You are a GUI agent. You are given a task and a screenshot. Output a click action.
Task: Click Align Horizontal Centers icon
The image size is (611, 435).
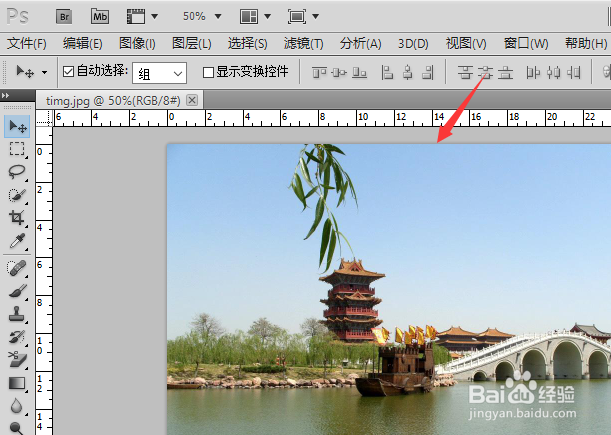coord(408,72)
